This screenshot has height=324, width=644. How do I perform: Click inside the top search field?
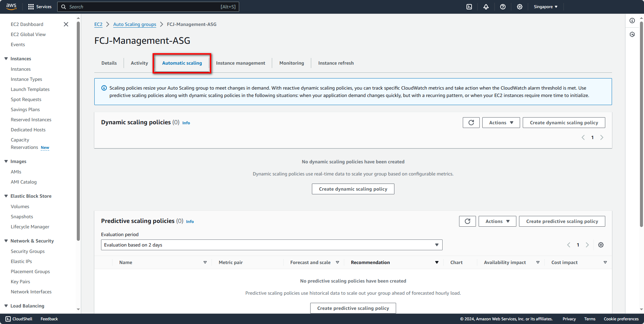point(148,7)
